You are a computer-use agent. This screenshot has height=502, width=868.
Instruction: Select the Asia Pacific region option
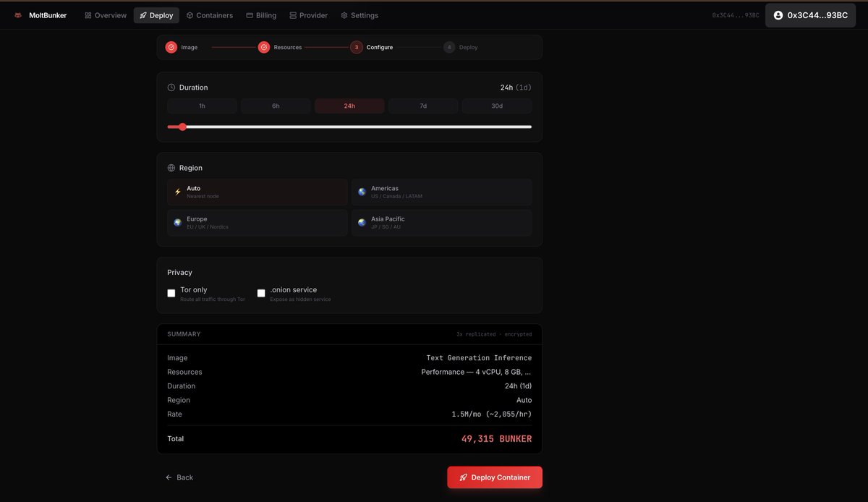click(441, 223)
